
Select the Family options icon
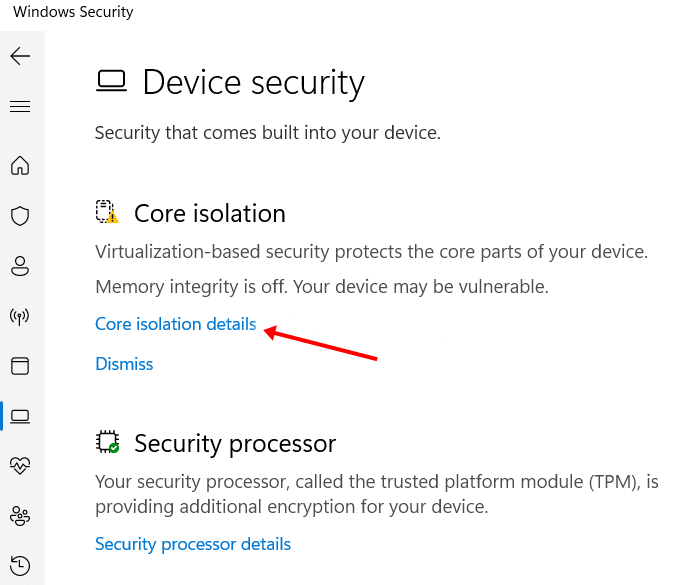20,515
